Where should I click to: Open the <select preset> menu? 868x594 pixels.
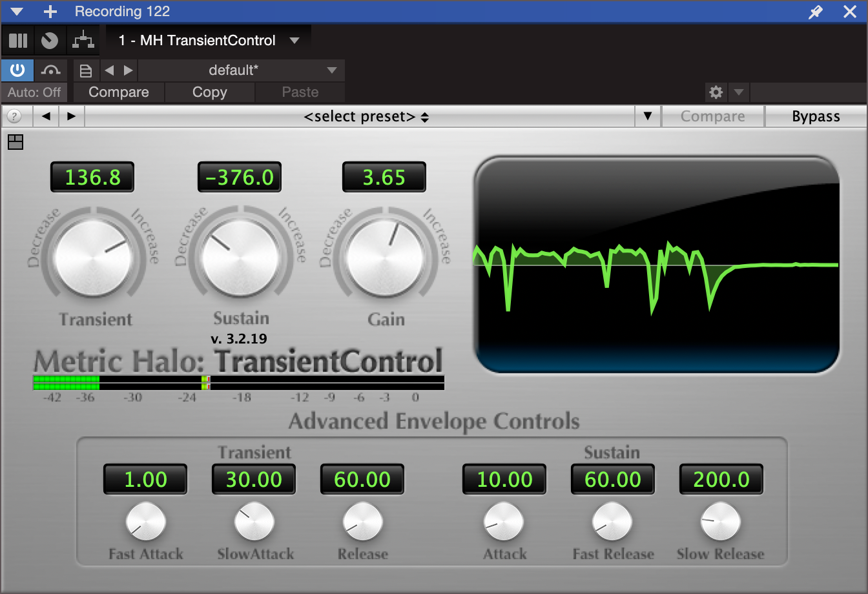click(x=360, y=117)
